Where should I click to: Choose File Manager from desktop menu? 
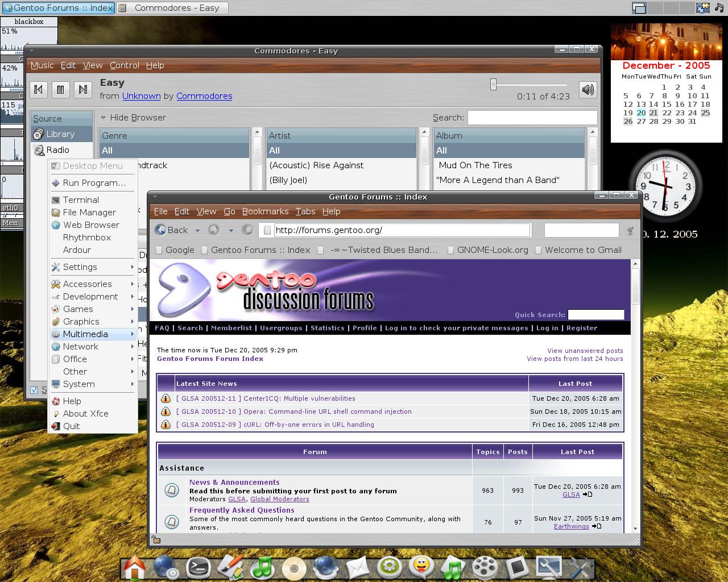93,213
